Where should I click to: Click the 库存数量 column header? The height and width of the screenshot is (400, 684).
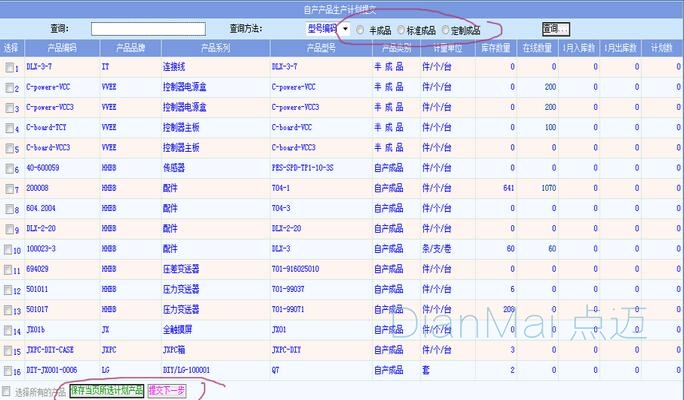coord(495,47)
